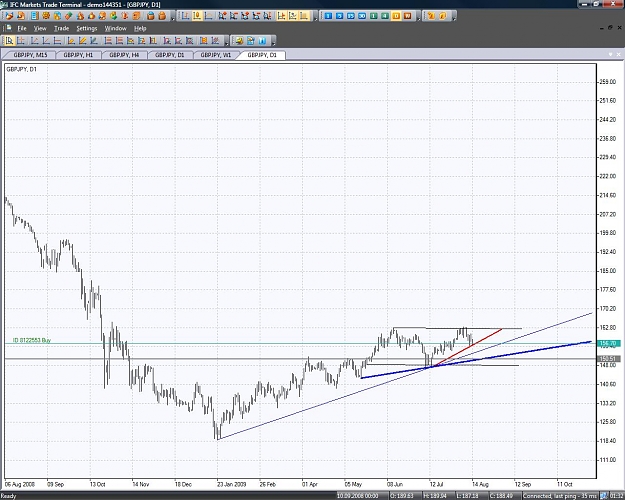Expand the main toolbar overflow arrow
This screenshot has height=500, width=625.
click(x=172, y=18)
